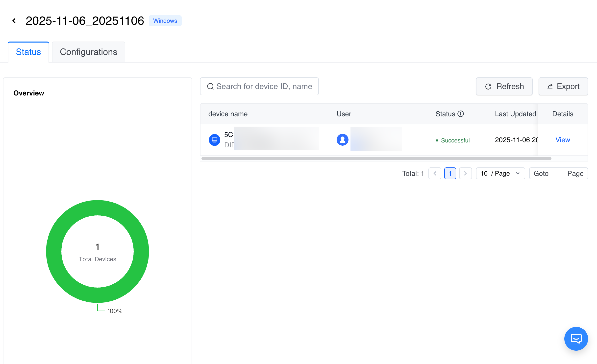The width and height of the screenshot is (597, 364).
Task: Open View details link for device
Action: point(563,140)
